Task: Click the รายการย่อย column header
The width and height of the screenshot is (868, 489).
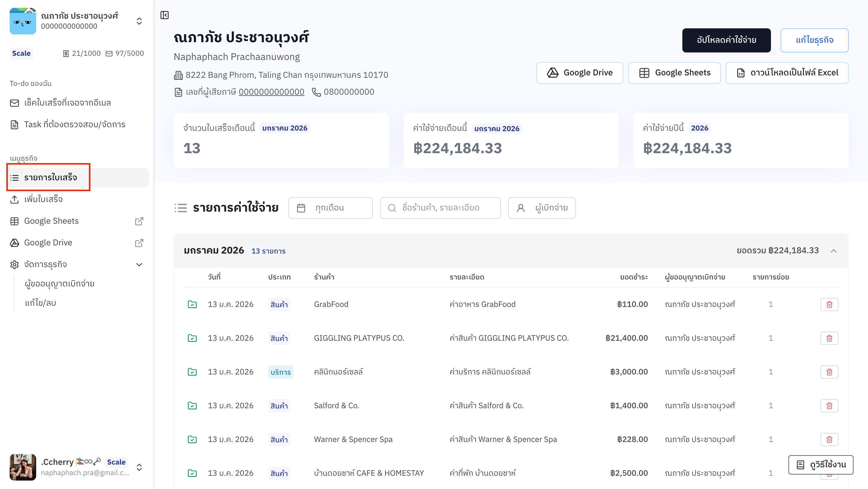Action: [771, 277]
